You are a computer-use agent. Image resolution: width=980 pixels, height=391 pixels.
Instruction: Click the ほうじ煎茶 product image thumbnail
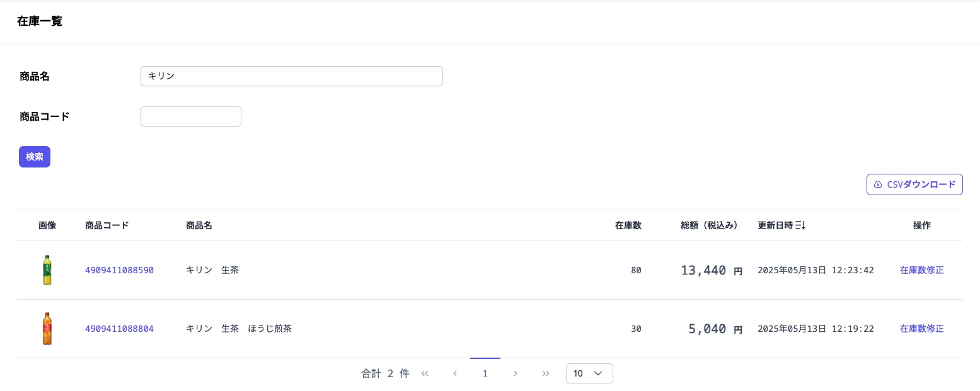(47, 329)
